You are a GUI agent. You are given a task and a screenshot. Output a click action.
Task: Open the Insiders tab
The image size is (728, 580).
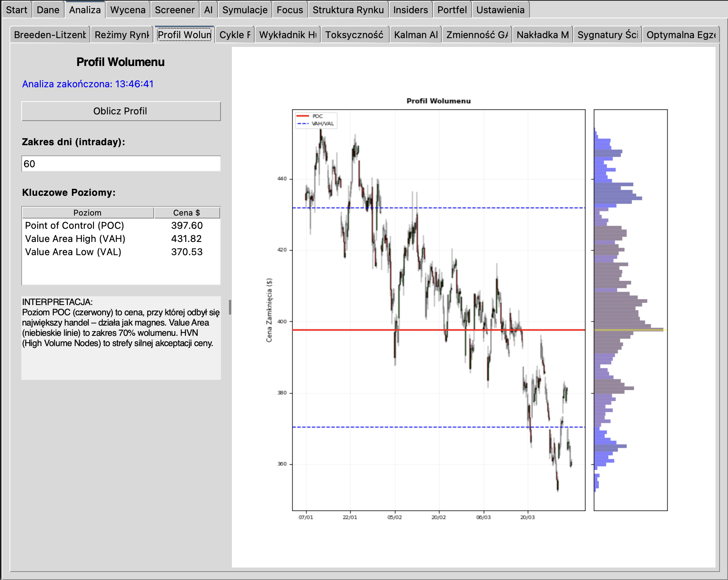411,10
